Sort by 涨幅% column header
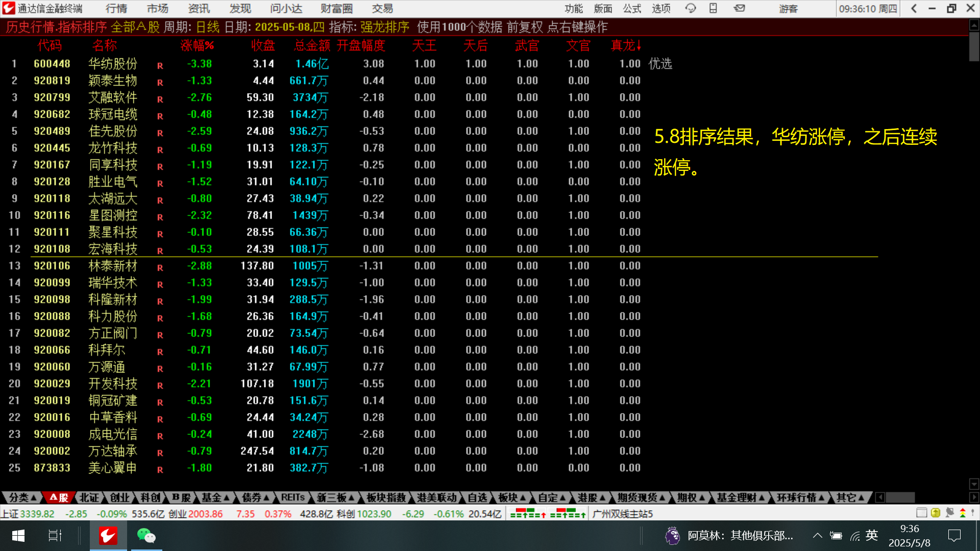 point(197,46)
